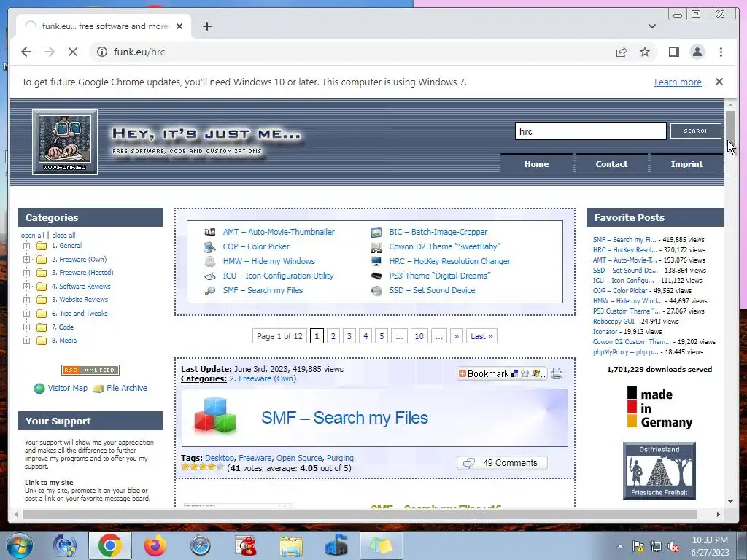
Task: Open Firefox from the taskbar
Action: pos(155,545)
